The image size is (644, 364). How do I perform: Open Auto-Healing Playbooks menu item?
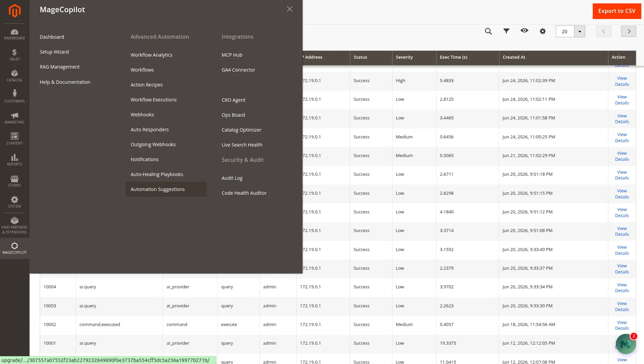[x=157, y=174]
